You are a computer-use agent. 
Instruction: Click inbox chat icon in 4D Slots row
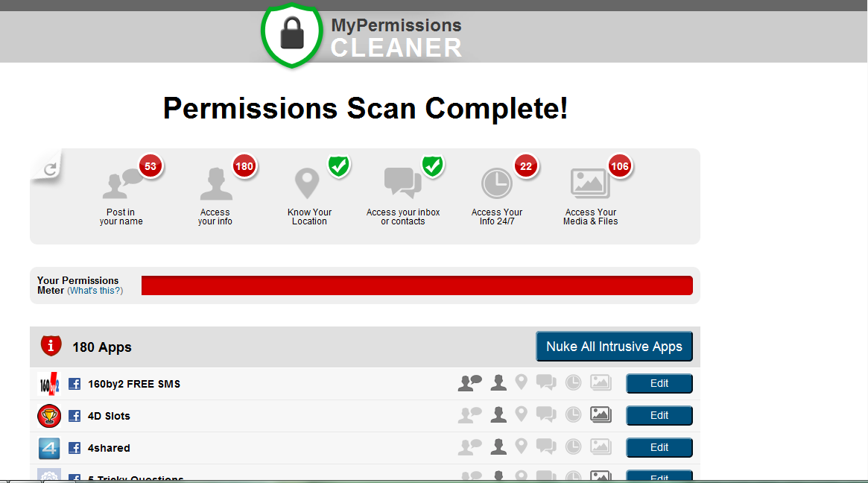click(x=546, y=414)
